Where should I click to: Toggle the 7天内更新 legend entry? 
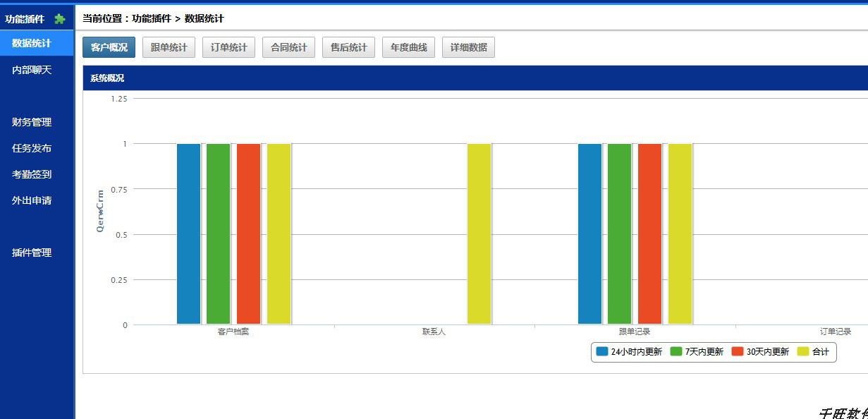tap(696, 352)
